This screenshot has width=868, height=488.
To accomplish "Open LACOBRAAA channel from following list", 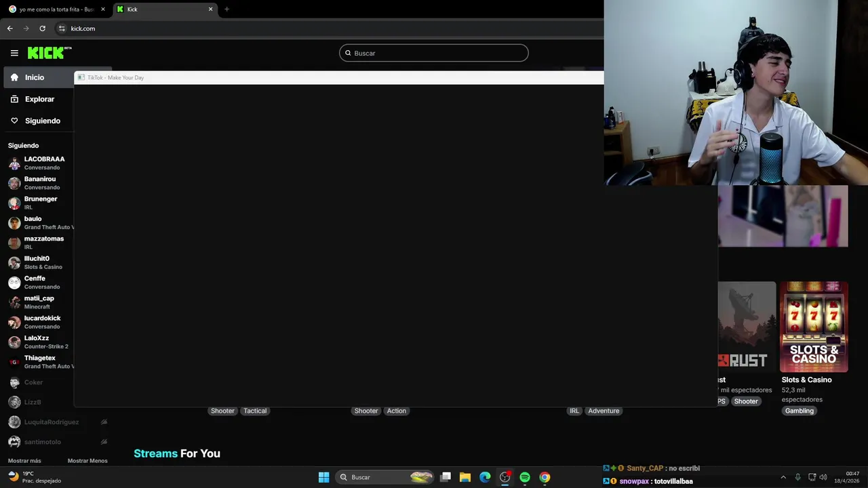I will click(x=41, y=163).
